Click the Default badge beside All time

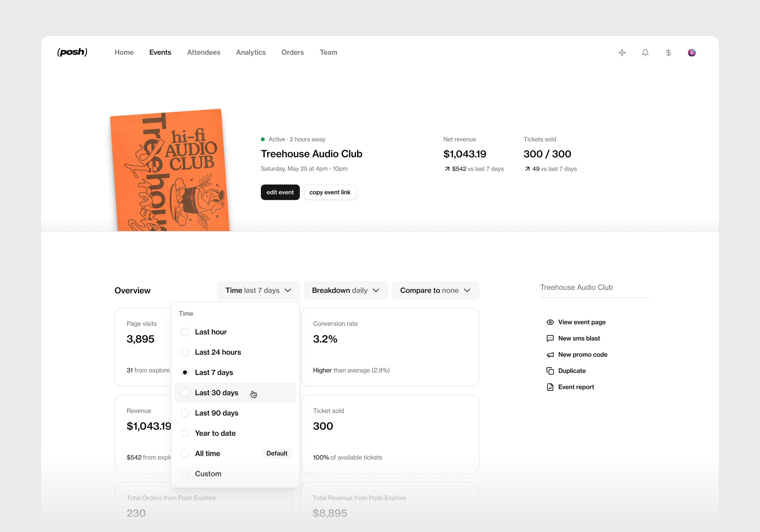[x=277, y=453]
